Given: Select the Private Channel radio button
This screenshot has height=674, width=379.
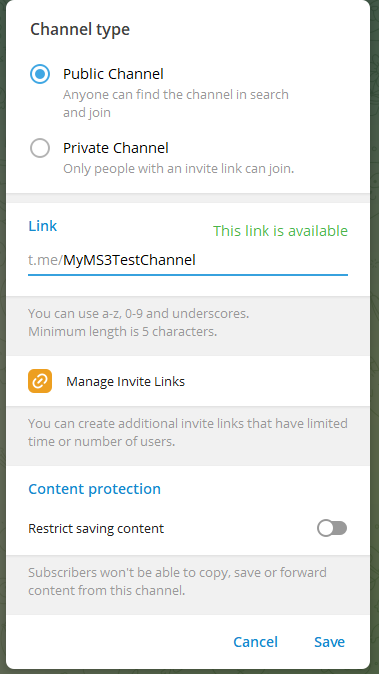Looking at the screenshot, I should click(x=40, y=148).
